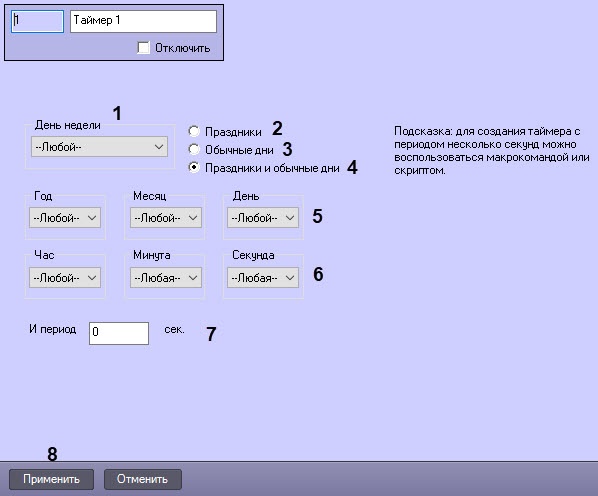The image size is (598, 496).
Task: Open the День недели dropdown
Action: pos(99,147)
